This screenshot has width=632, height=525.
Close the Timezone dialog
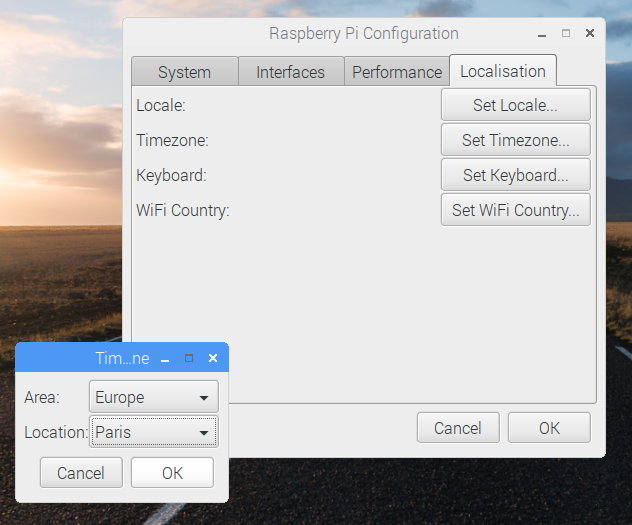click(213, 358)
